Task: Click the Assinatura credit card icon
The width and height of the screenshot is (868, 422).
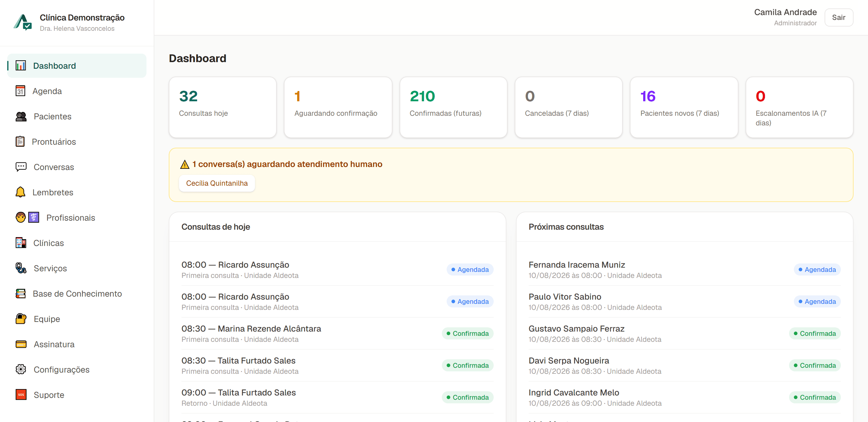Action: tap(21, 344)
